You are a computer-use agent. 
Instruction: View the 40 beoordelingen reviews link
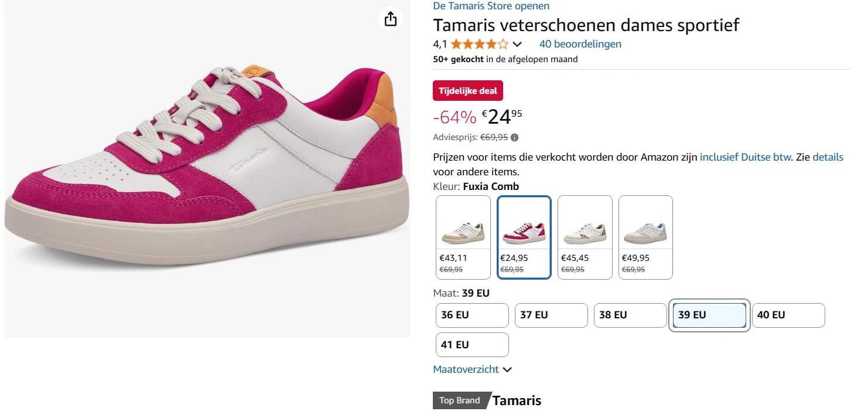(x=580, y=43)
